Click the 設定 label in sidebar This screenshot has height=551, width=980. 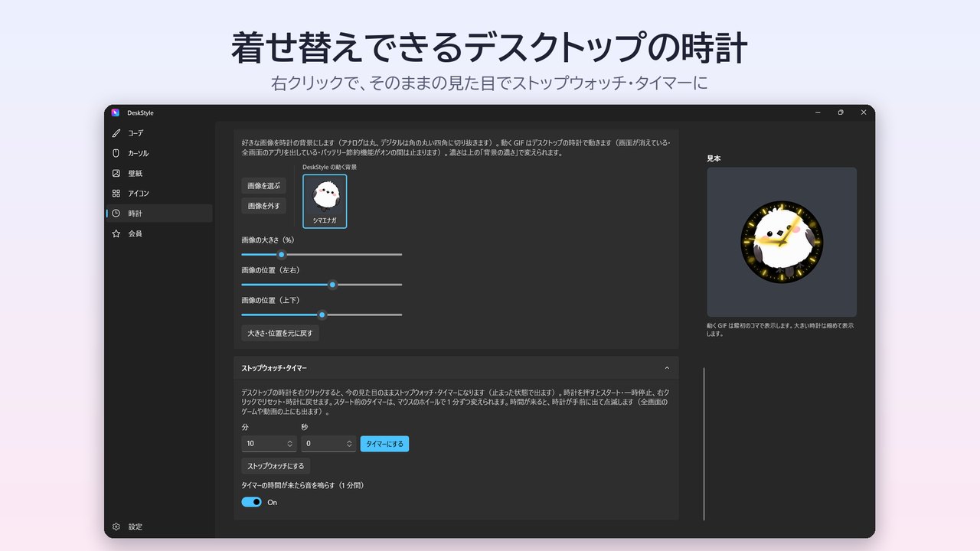point(135,527)
